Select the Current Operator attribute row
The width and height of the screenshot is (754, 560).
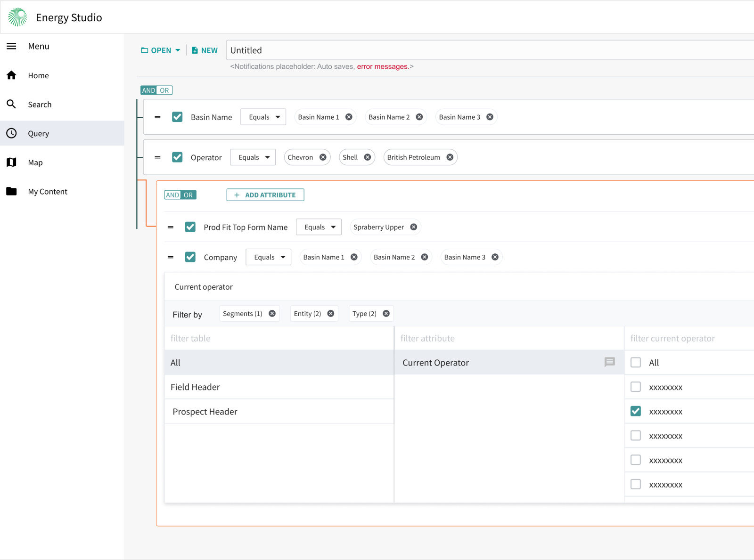(509, 362)
